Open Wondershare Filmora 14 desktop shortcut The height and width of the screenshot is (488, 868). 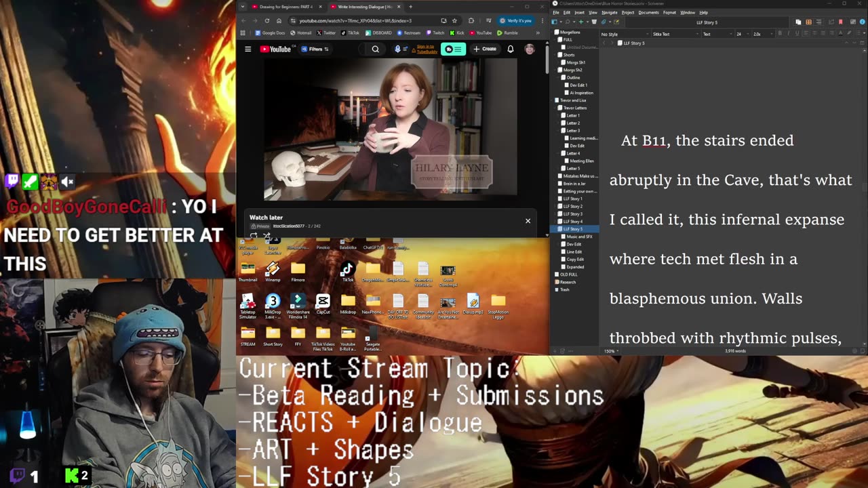[298, 307]
